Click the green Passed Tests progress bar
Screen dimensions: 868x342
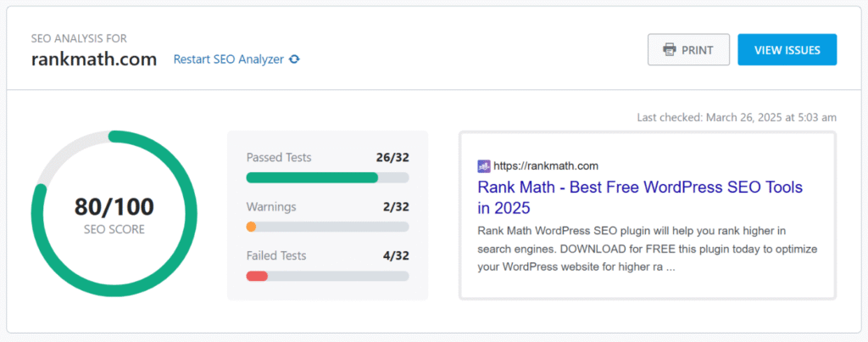tap(312, 177)
